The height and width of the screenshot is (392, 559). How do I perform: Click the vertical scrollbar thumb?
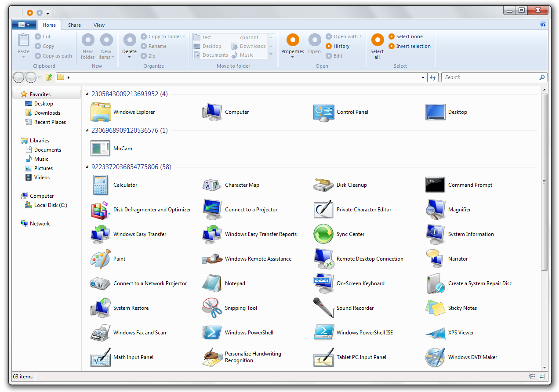tap(544, 181)
